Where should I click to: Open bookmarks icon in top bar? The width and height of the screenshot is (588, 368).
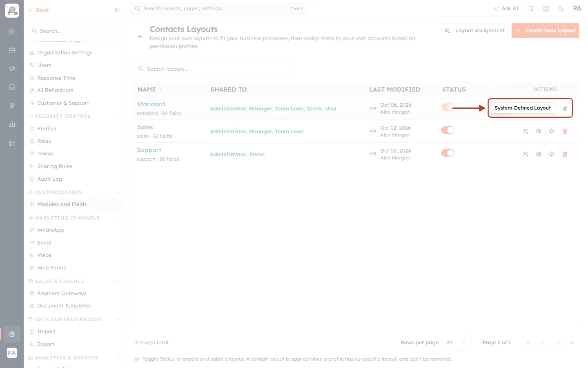[531, 9]
